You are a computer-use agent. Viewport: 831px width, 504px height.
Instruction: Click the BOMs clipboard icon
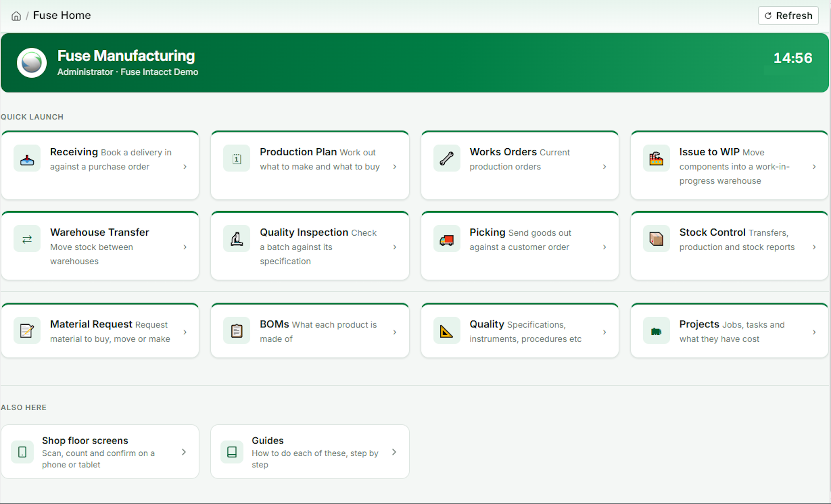pos(237,330)
